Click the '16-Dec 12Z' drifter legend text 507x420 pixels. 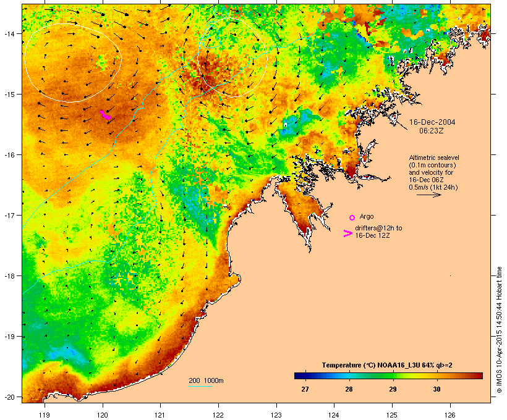coord(372,235)
